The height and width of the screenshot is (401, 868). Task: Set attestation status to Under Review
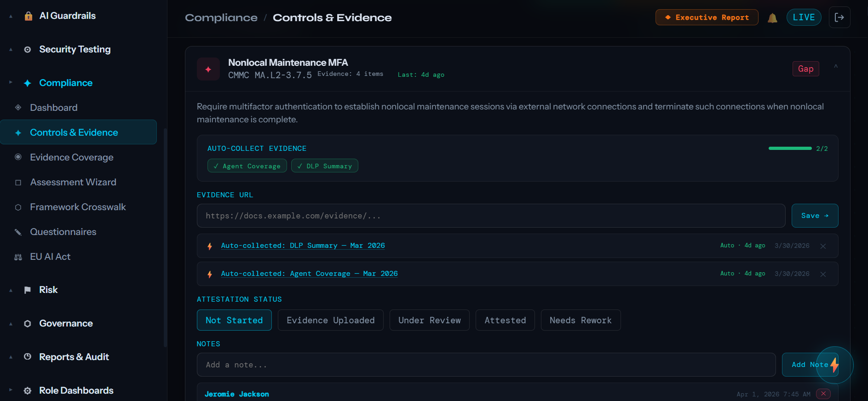pos(429,320)
